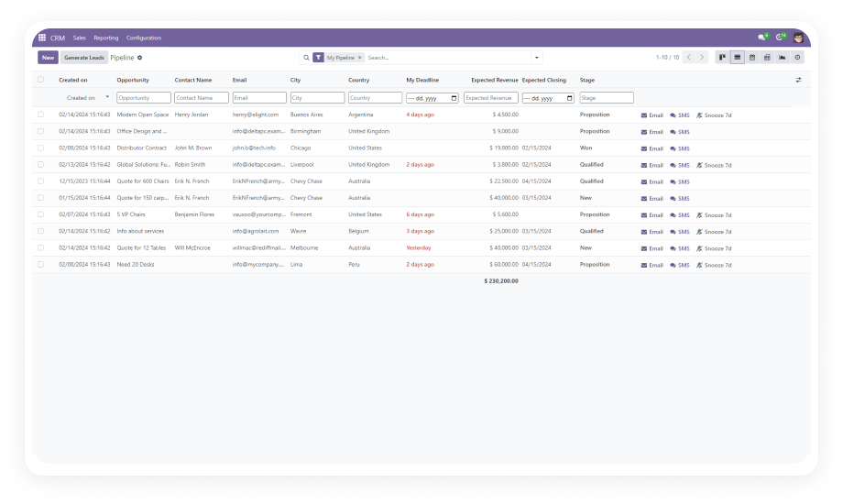This screenshot has width=843, height=504.
Task: Switch to Activity view
Action: coord(797,57)
